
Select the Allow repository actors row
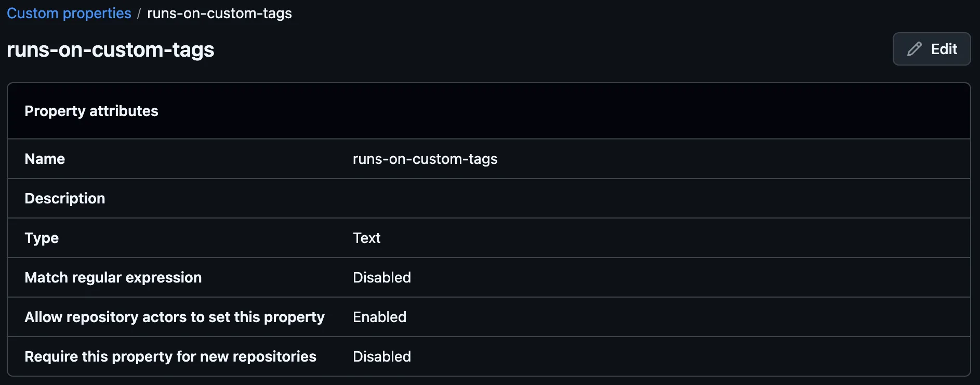[174, 317]
